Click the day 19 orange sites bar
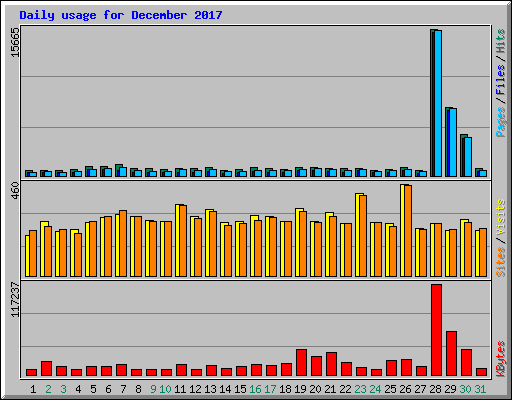 coord(303,244)
